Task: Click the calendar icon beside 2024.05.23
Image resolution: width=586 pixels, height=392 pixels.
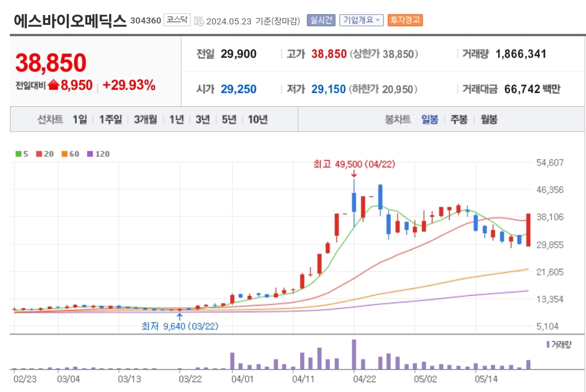Action: click(x=199, y=21)
